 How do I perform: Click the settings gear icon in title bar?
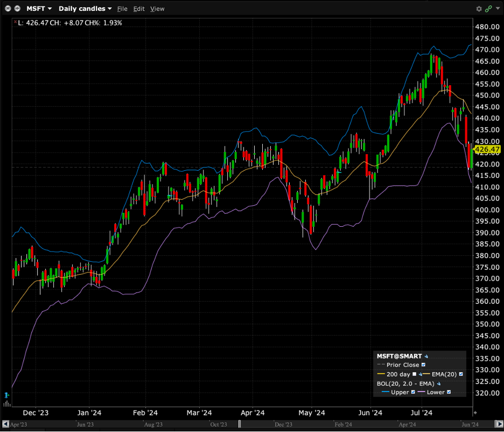click(x=479, y=9)
